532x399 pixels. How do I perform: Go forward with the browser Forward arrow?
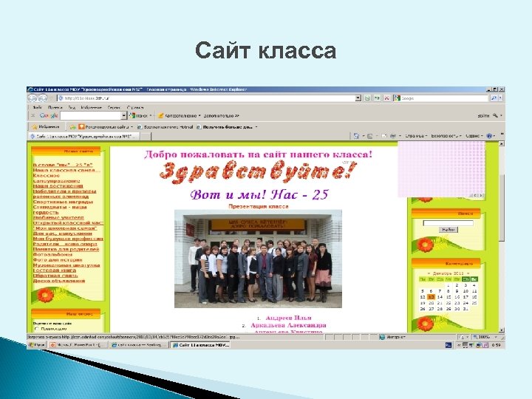click(43, 98)
